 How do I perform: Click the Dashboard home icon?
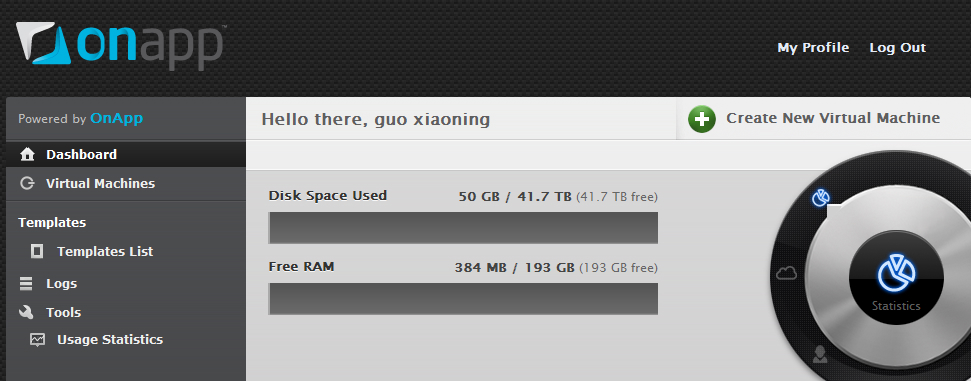point(27,154)
